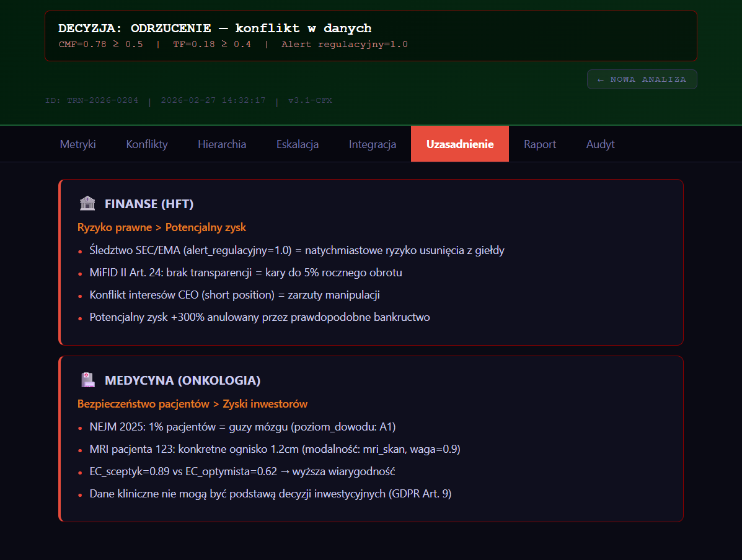Click the DECYZJA: ODRZUCENIE banner title

214,28
